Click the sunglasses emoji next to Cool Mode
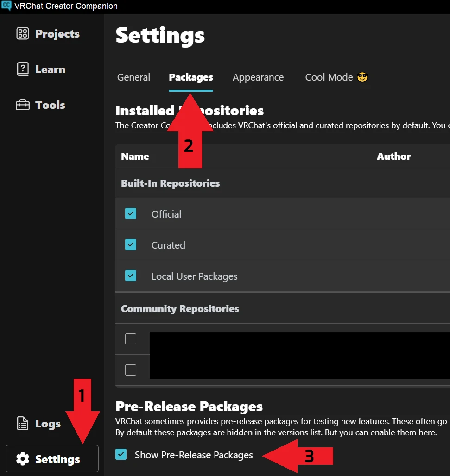450x476 pixels. (x=362, y=77)
